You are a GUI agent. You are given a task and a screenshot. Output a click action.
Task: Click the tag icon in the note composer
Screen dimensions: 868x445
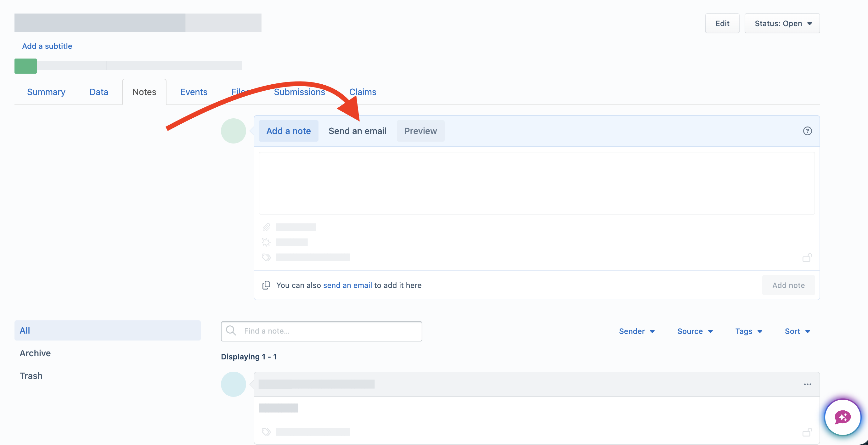click(266, 257)
